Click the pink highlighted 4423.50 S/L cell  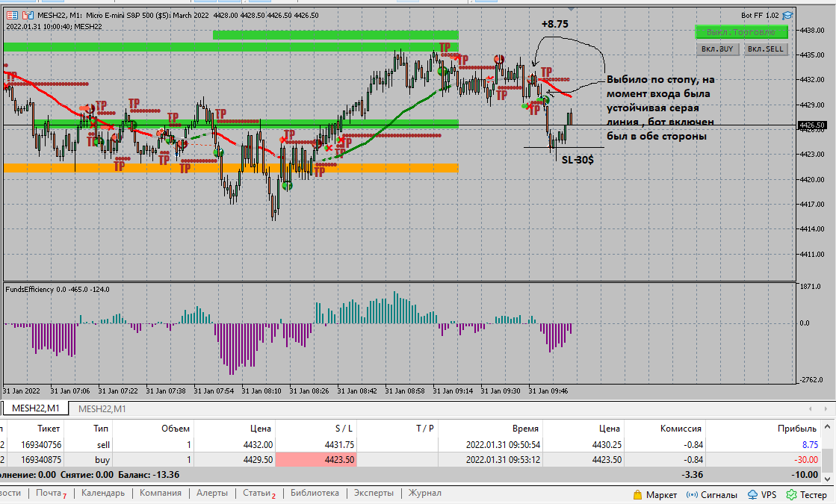coord(316,460)
